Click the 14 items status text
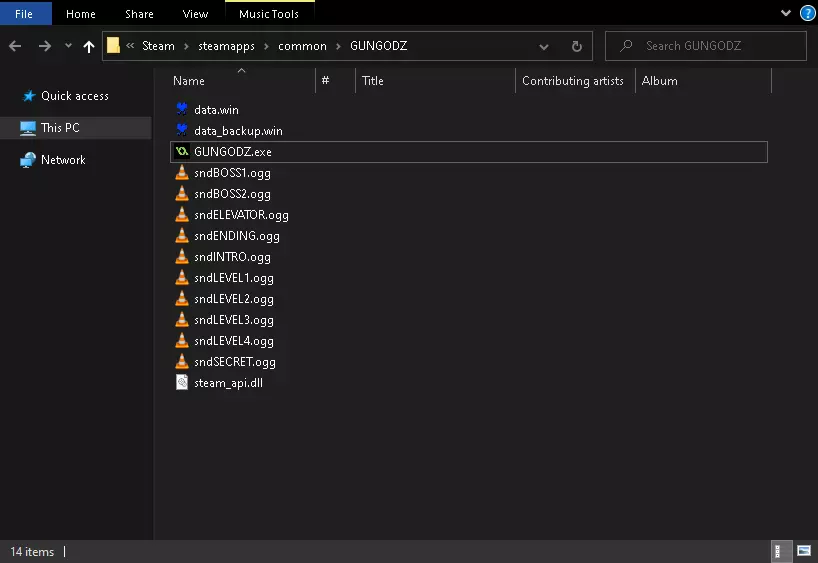The height and width of the screenshot is (563, 818). [32, 552]
